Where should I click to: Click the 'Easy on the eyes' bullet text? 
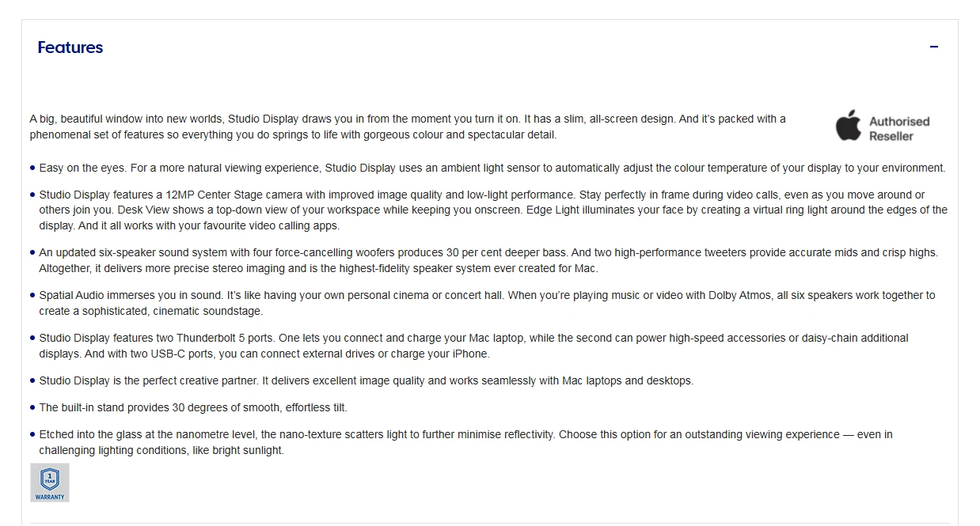[492, 168]
